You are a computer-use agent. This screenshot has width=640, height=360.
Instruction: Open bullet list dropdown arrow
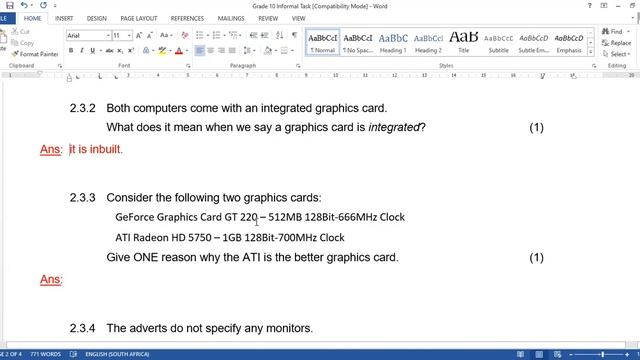pyautogui.click(x=207, y=36)
